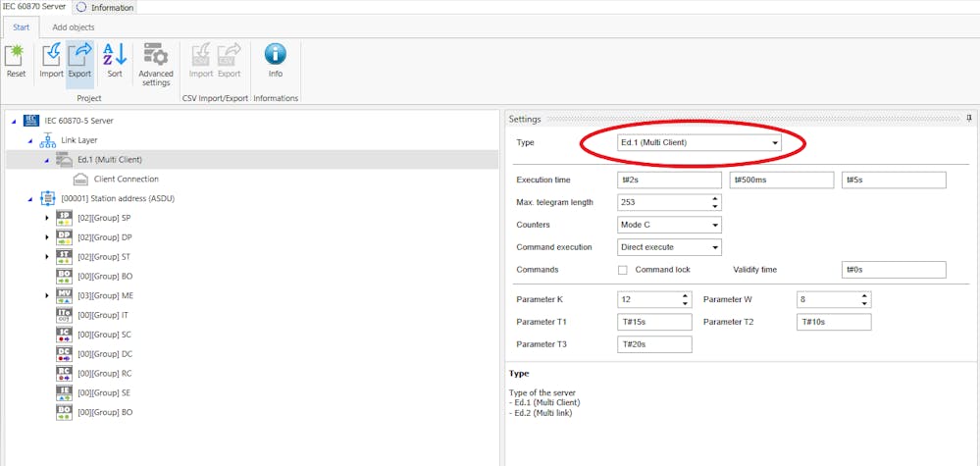Select the last [00][Group] BO row icon
The height and width of the screenshot is (466, 980).
tap(64, 412)
